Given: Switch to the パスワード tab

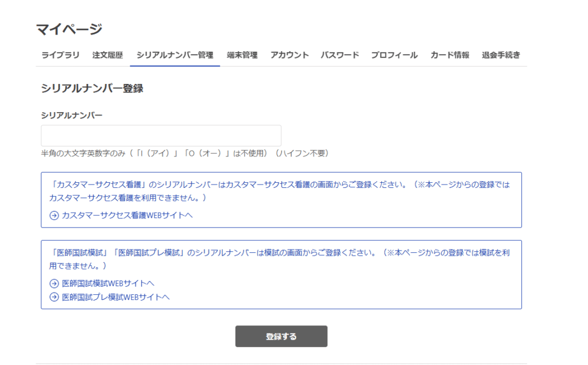Looking at the screenshot, I should click(339, 55).
